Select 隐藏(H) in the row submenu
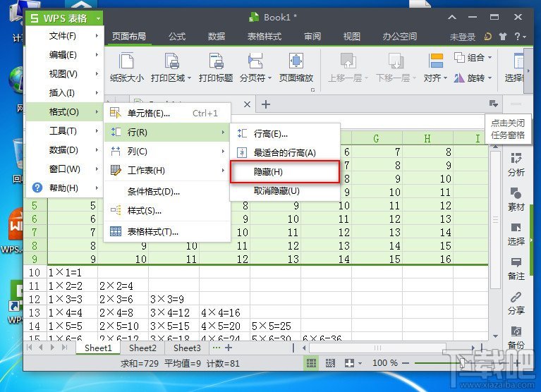 (285, 172)
